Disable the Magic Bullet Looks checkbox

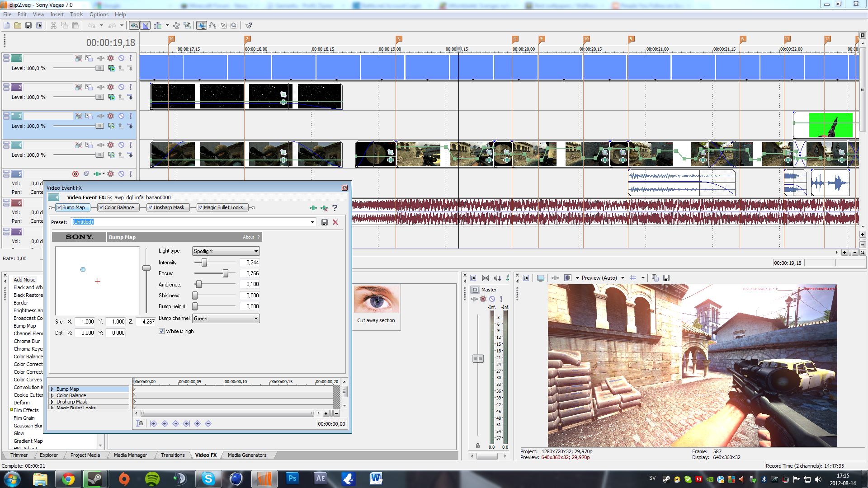point(201,208)
